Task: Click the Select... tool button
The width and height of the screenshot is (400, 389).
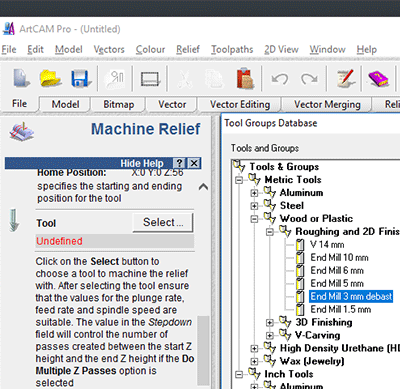Action: click(x=163, y=222)
